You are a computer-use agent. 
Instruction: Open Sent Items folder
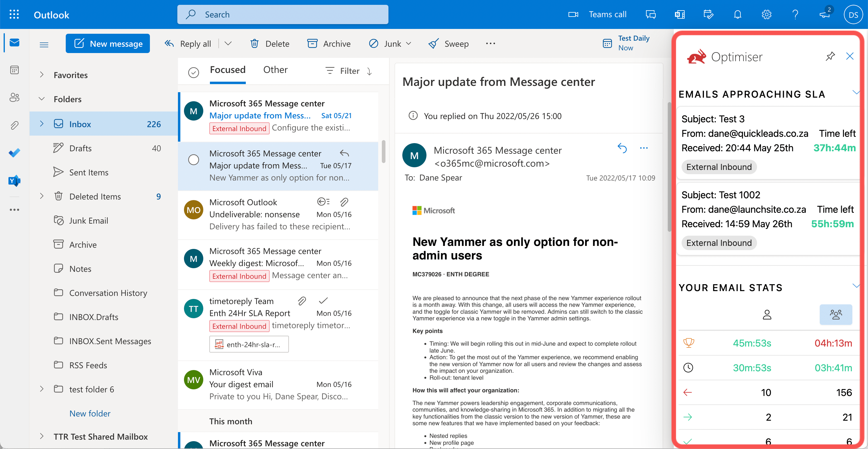click(104, 172)
